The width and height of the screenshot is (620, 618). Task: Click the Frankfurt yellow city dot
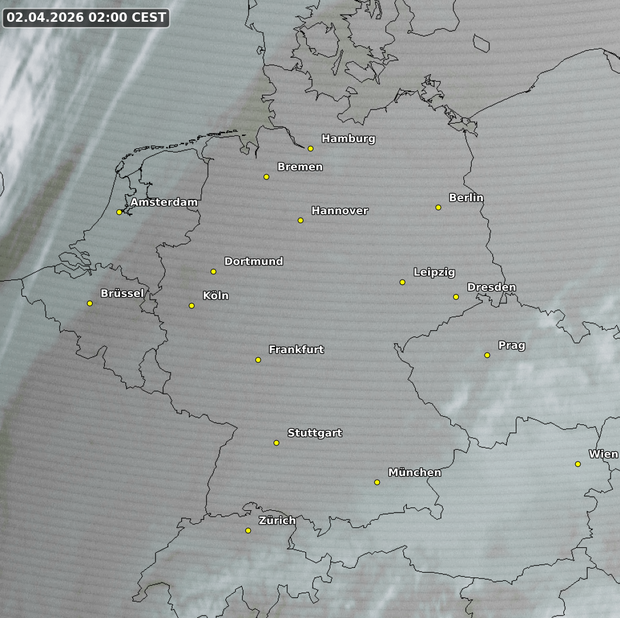point(258,360)
